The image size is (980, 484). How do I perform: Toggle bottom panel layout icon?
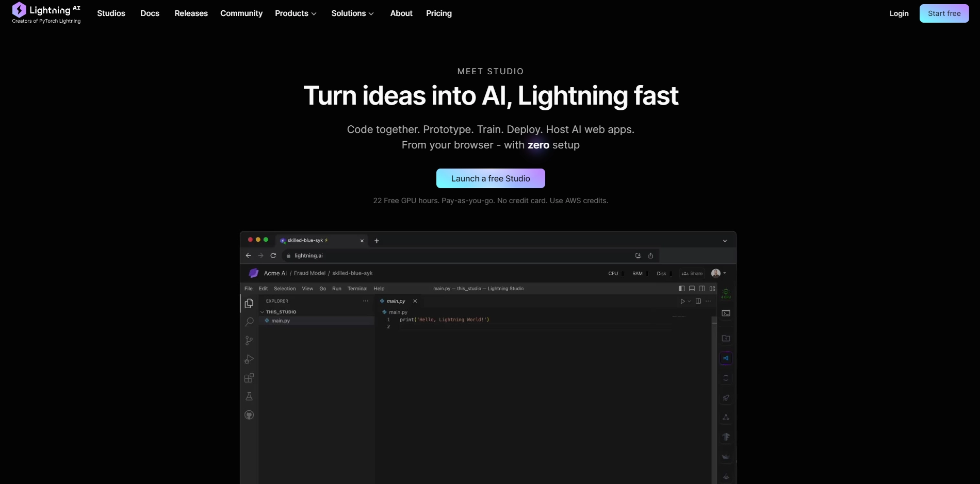pyautogui.click(x=692, y=289)
